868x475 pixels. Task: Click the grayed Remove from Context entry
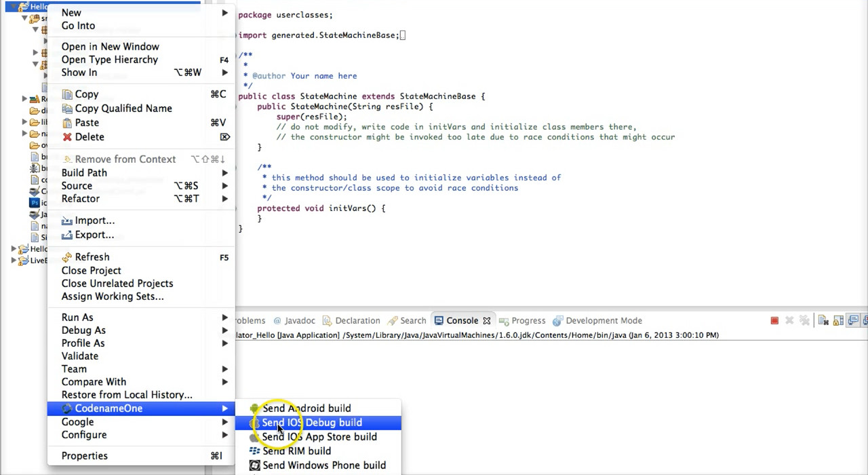(141, 159)
